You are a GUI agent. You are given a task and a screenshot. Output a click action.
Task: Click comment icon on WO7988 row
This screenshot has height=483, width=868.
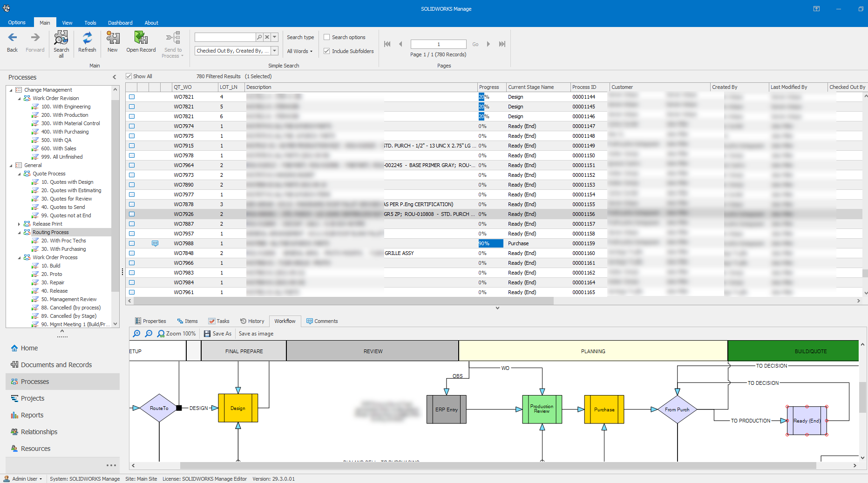click(155, 243)
